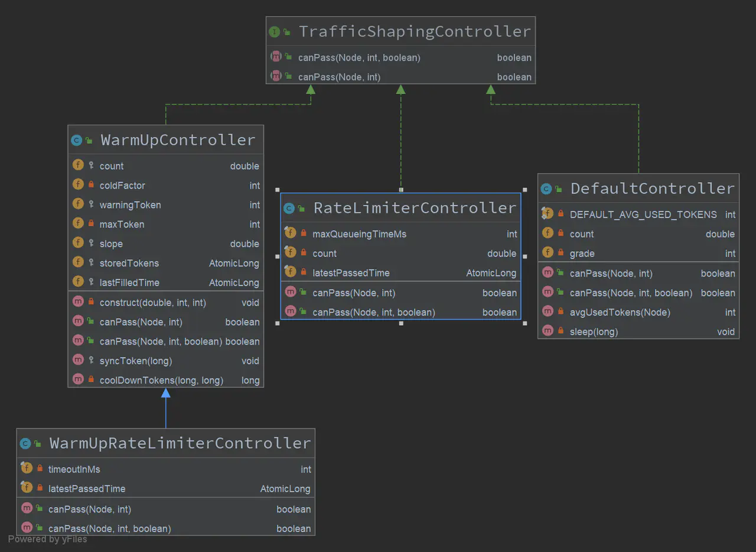
Task: Select the coolDownTokens(long, long) method
Action: [x=166, y=380]
